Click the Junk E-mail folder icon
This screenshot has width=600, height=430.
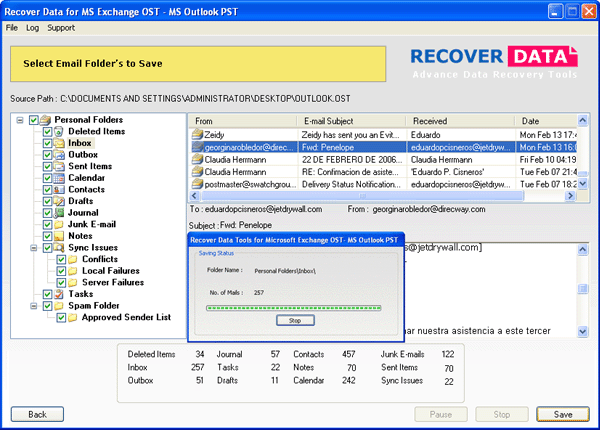pos(59,225)
